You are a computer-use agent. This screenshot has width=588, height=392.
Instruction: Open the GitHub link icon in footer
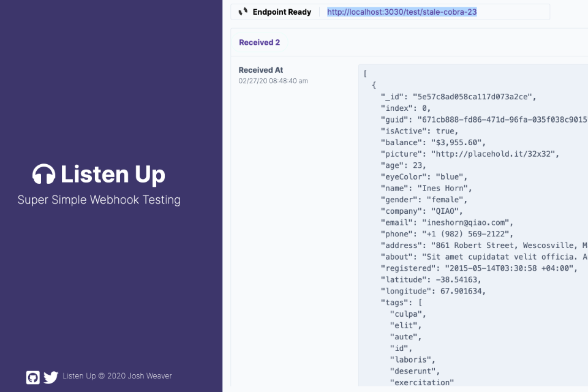pyautogui.click(x=33, y=377)
